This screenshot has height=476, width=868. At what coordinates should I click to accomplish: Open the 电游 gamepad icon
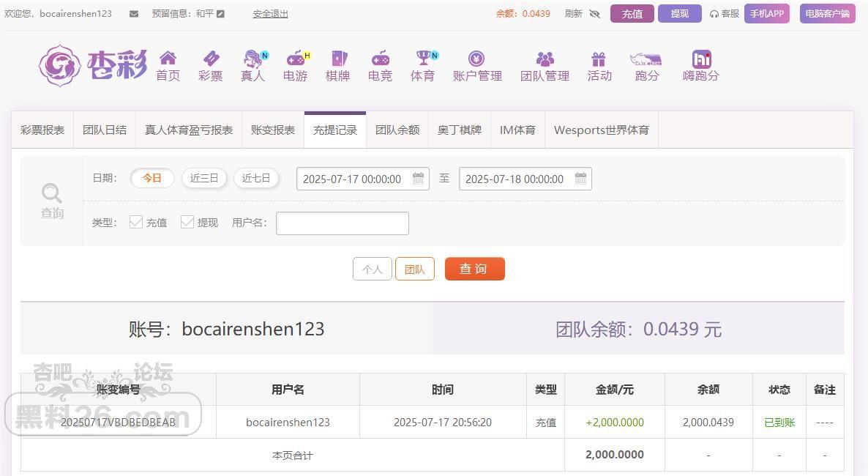point(296,58)
